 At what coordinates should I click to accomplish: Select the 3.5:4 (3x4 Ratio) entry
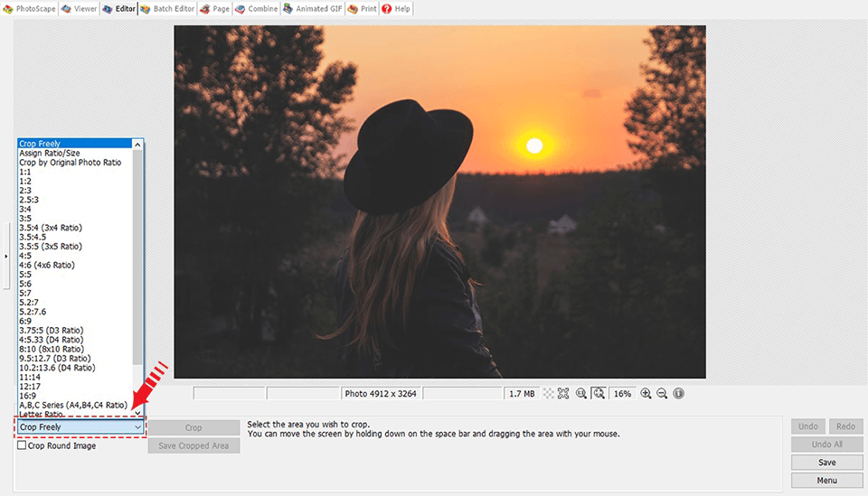pyautogui.click(x=75, y=228)
